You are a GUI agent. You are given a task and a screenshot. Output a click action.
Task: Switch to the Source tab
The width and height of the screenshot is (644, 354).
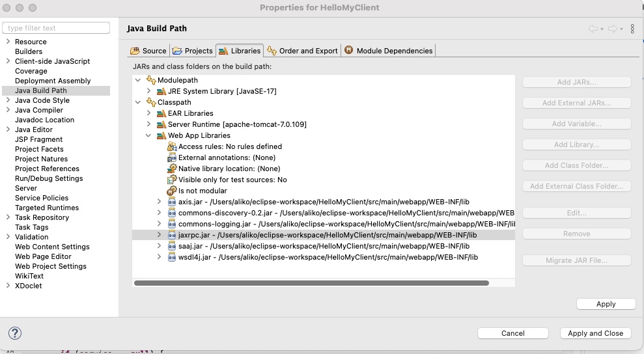point(148,51)
